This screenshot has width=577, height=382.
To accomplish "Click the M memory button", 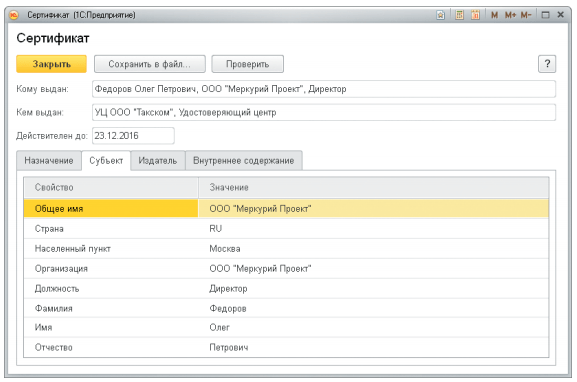I will (494, 15).
